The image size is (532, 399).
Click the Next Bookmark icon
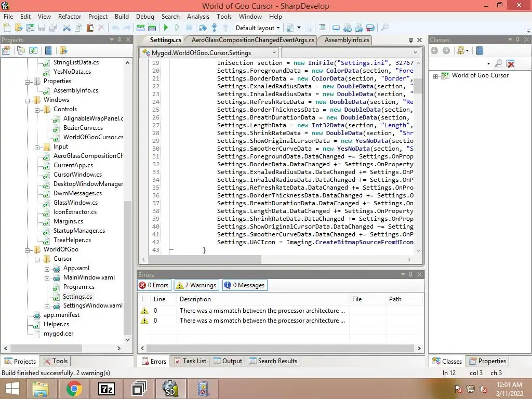point(359,28)
